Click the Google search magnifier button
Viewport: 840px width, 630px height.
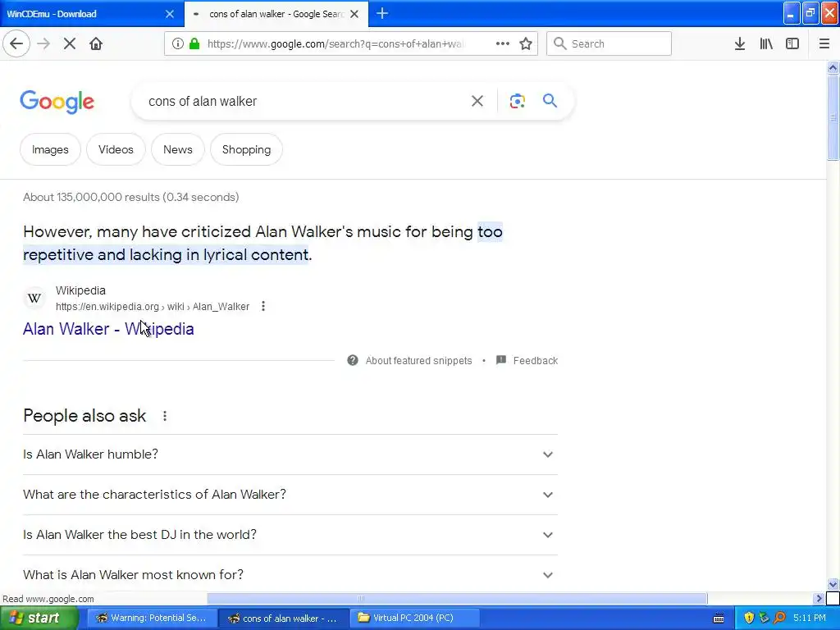point(550,101)
